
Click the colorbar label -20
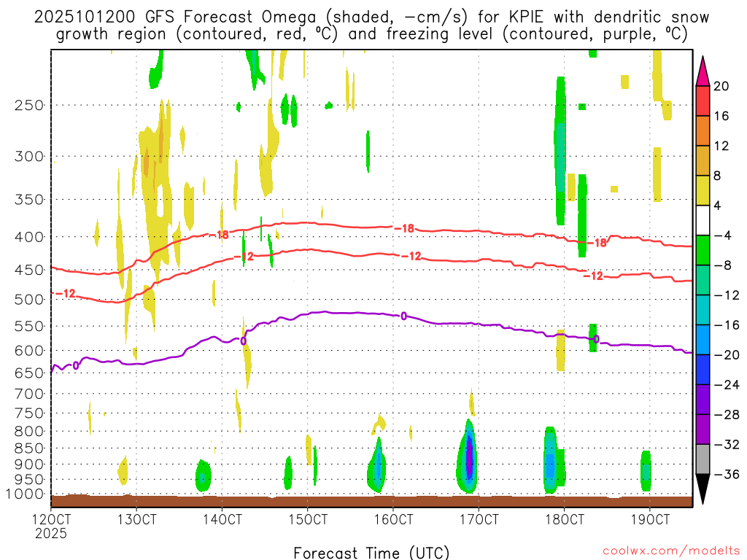[x=727, y=355]
